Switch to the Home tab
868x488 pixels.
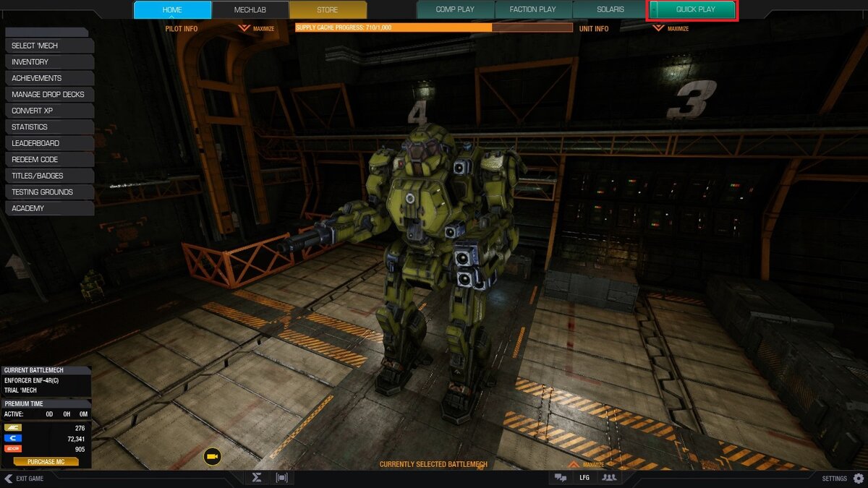point(172,9)
